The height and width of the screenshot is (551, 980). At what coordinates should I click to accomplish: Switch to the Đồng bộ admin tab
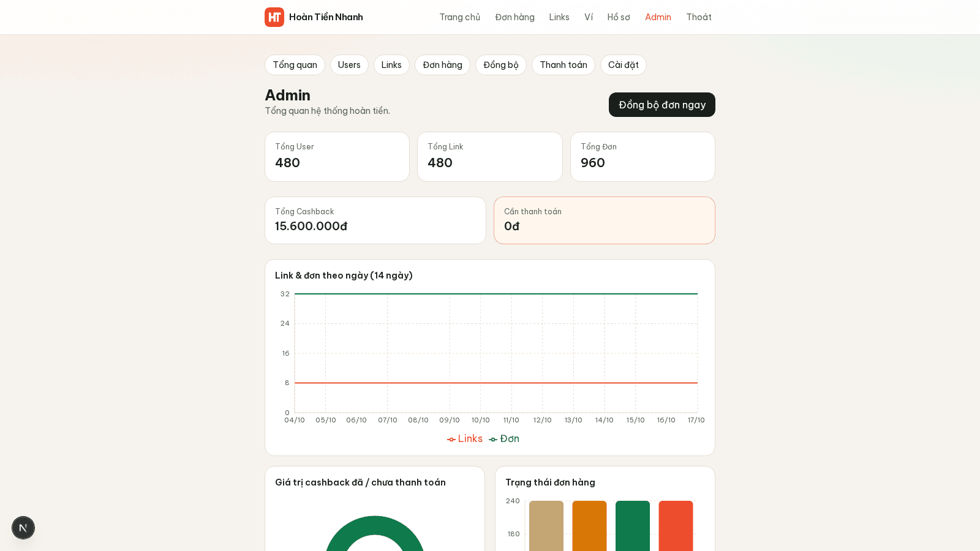(501, 65)
